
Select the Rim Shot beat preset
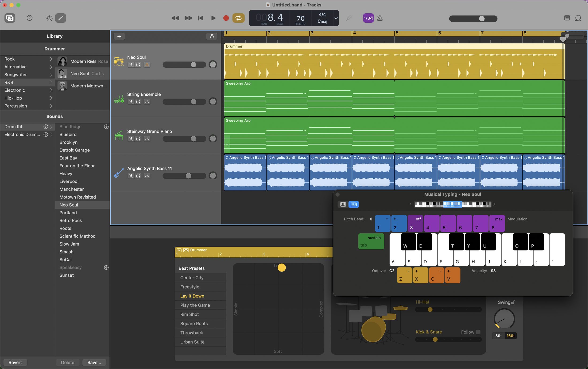pos(200,314)
